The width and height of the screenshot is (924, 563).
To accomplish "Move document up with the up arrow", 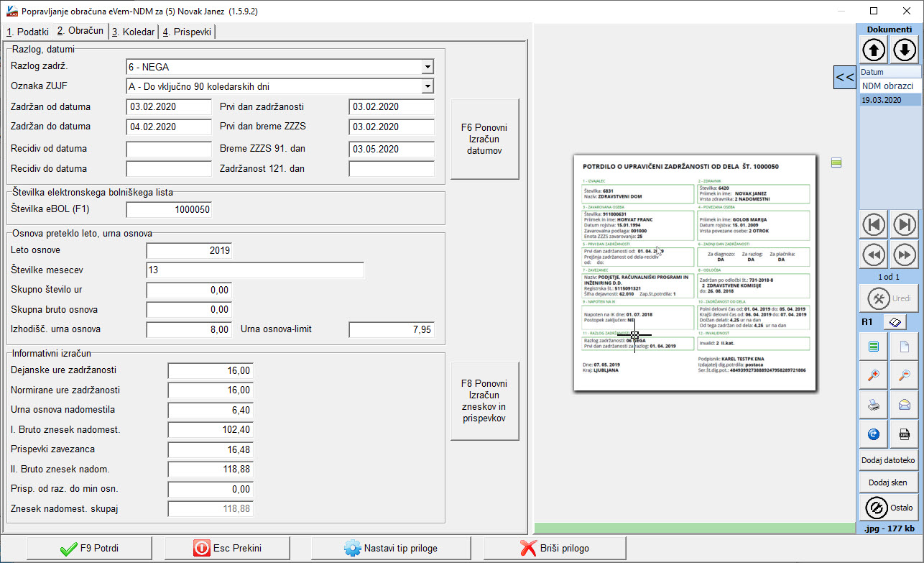I will pyautogui.click(x=874, y=50).
